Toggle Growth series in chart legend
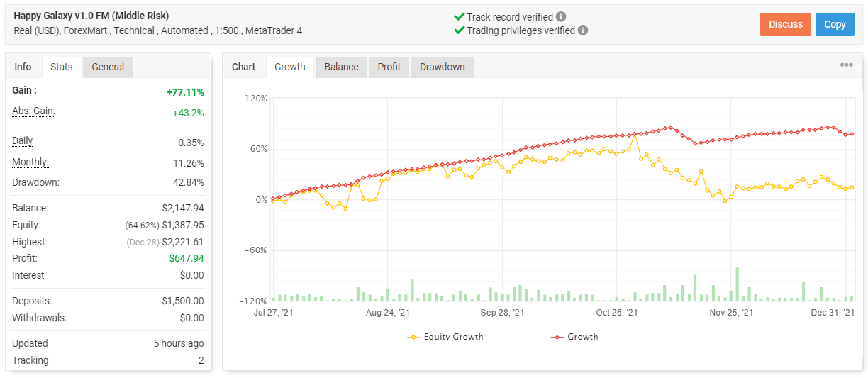 (x=574, y=337)
